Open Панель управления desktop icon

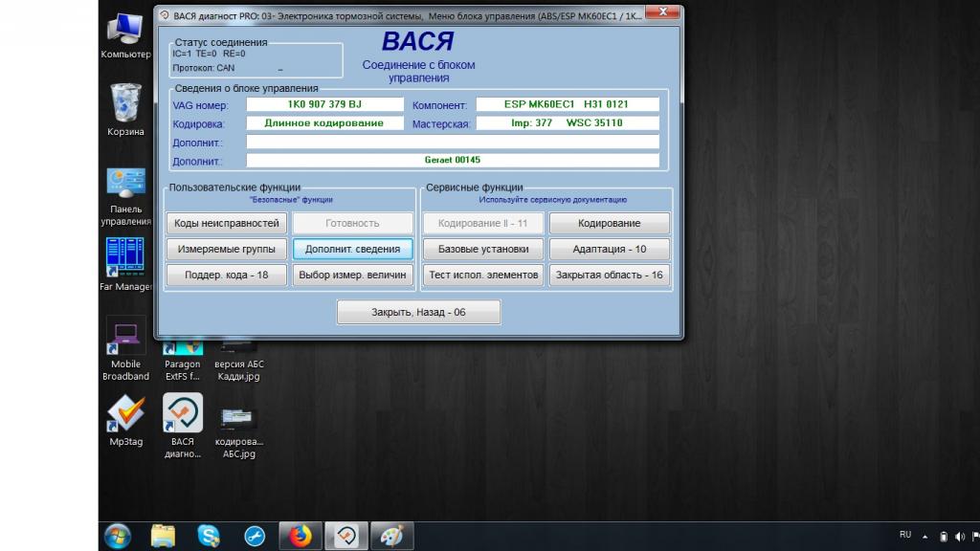(125, 197)
